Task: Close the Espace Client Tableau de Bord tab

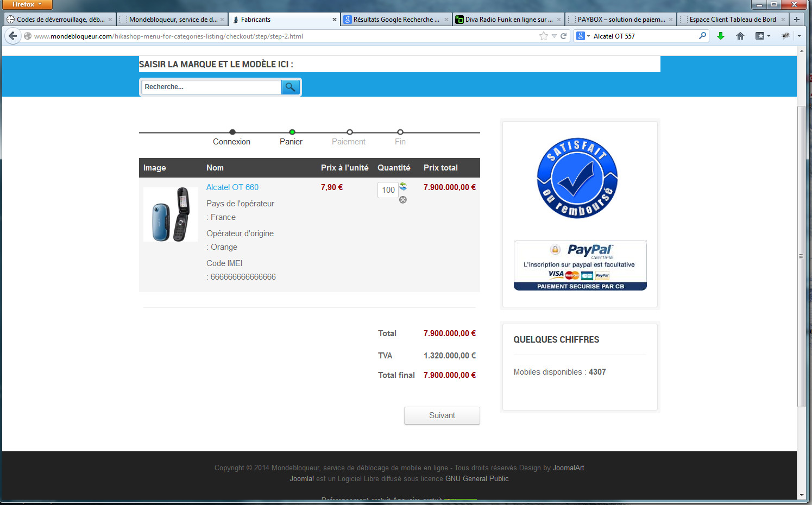Action: coord(783,20)
